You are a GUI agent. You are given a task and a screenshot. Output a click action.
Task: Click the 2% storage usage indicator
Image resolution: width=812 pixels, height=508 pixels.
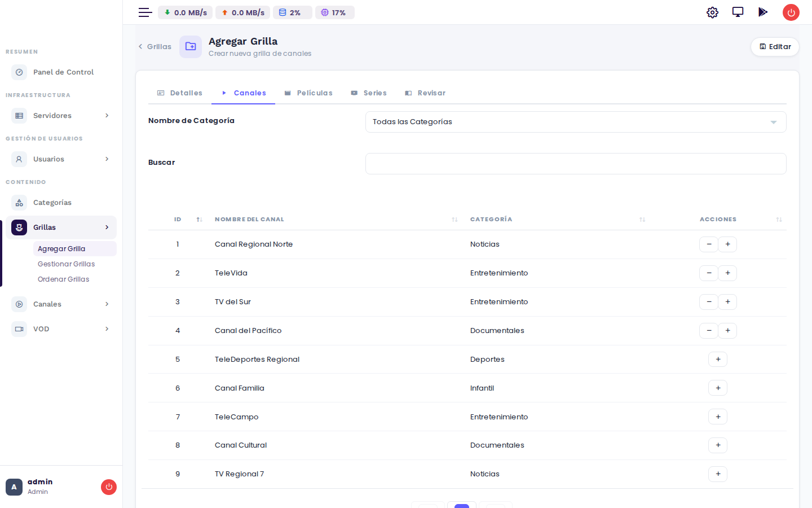[x=293, y=12]
